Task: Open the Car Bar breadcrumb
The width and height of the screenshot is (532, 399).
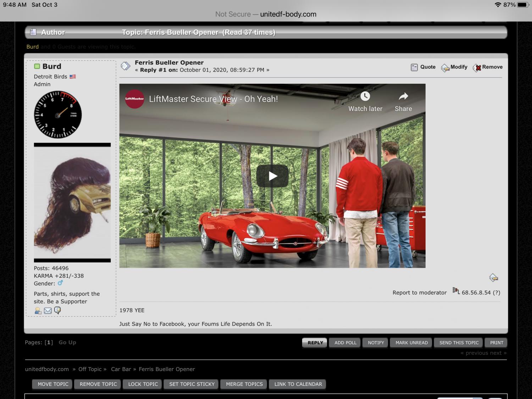Action: [x=121, y=369]
